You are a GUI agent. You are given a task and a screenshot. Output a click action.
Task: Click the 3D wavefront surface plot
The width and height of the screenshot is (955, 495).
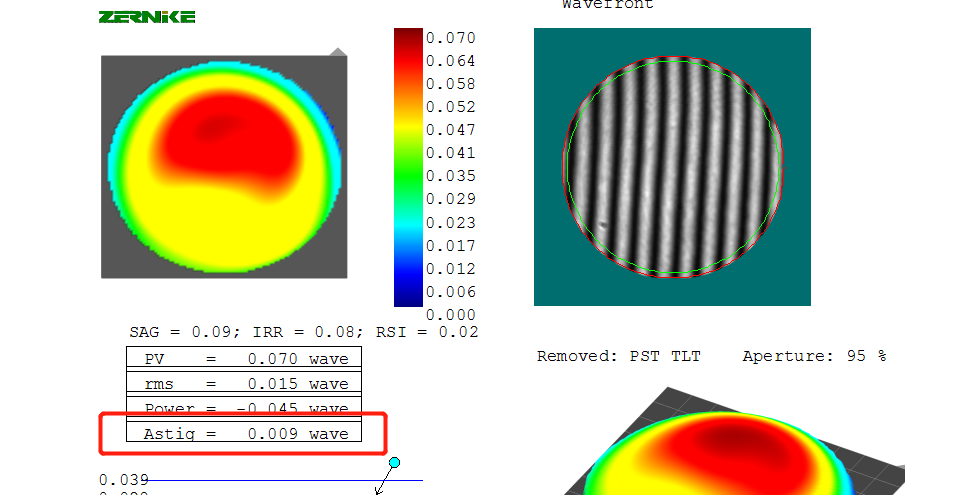734,441
